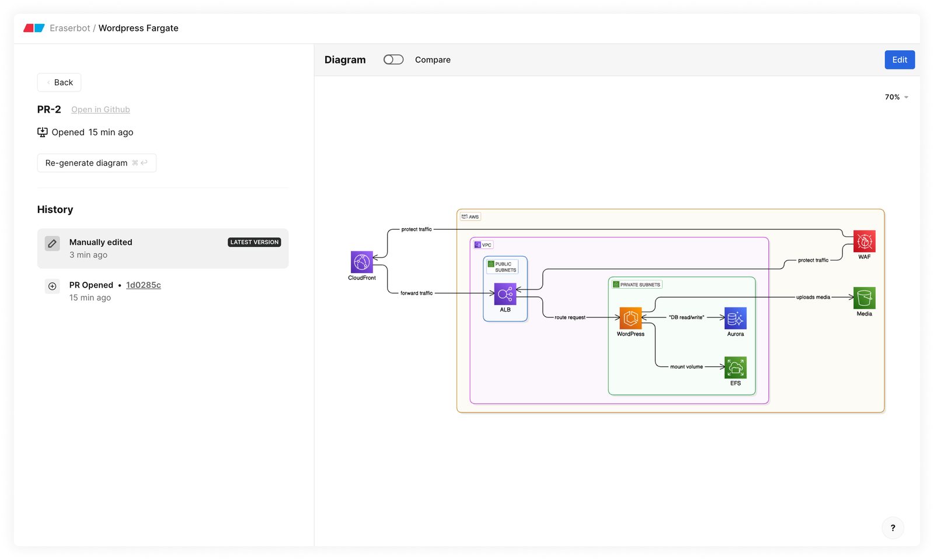Viewport: 934px width, 560px height.
Task: Select the WAF firewall icon
Action: pos(865,241)
